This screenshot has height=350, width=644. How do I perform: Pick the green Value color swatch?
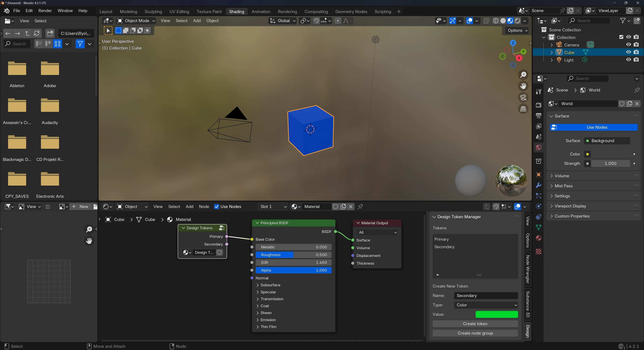coord(496,314)
